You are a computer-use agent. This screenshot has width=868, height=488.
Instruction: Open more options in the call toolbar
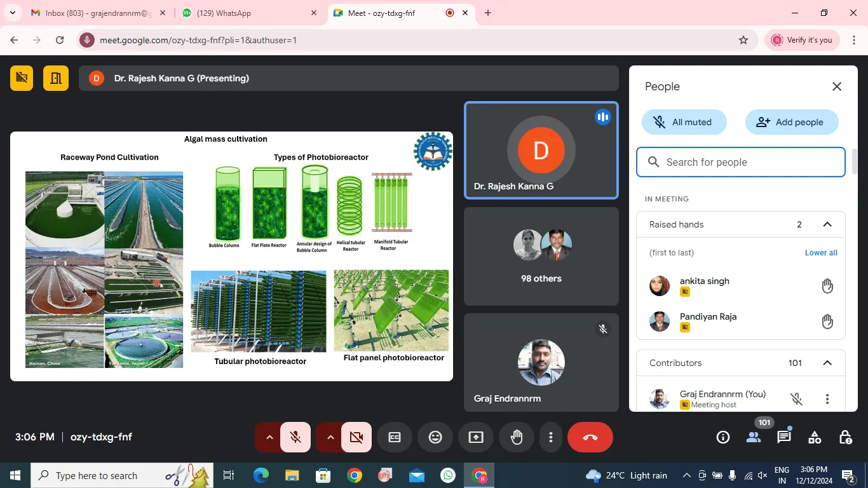click(551, 437)
